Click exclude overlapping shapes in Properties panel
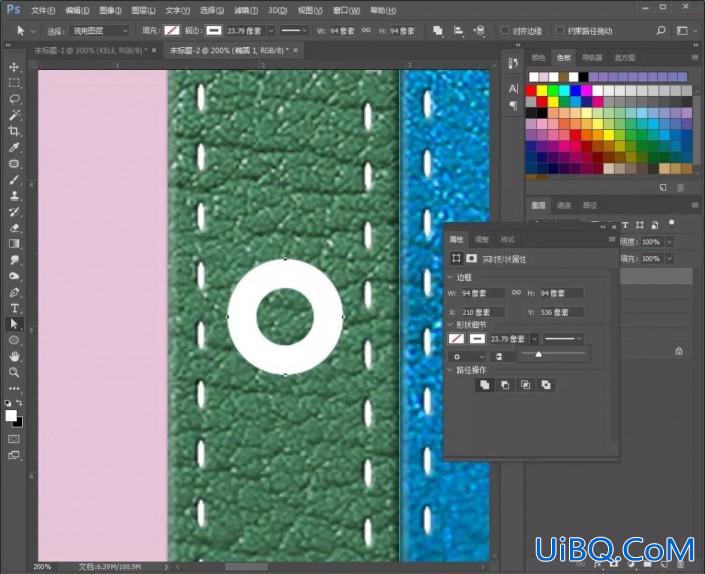 (546, 385)
